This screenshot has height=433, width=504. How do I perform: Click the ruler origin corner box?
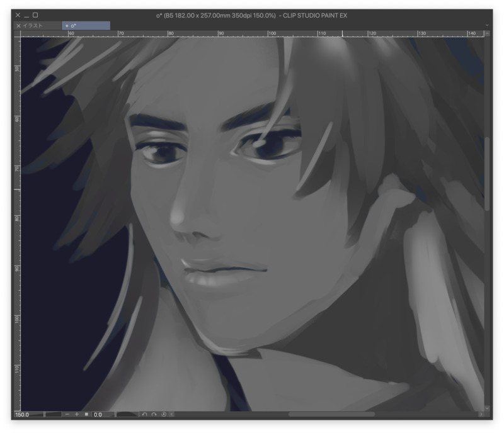pos(17,33)
